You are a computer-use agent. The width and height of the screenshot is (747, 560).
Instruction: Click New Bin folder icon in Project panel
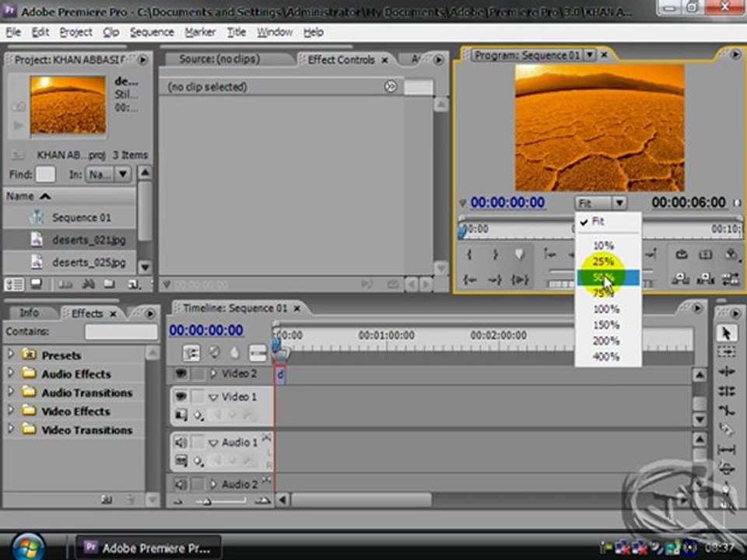point(110,285)
